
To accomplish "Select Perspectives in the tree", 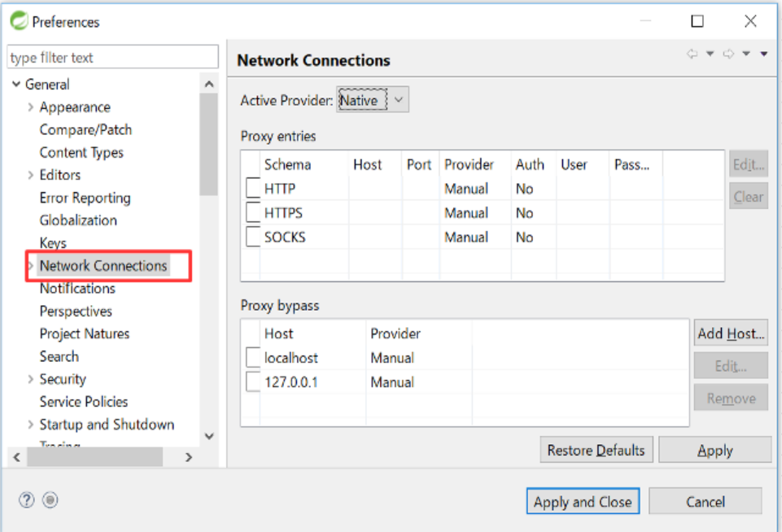I will 76,311.
